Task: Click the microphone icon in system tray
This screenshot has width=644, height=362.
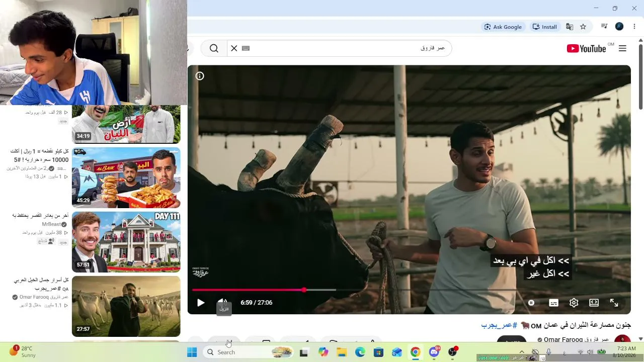Action: pos(549,352)
